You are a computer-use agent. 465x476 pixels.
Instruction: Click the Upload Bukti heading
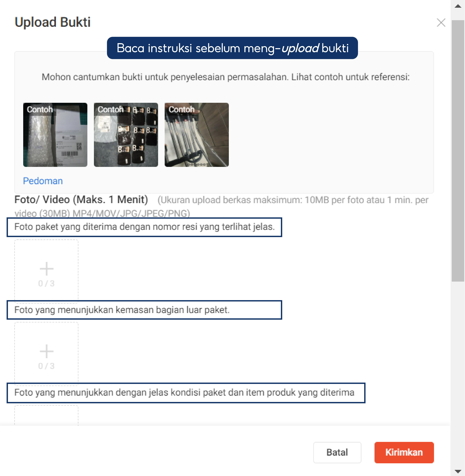53,22
